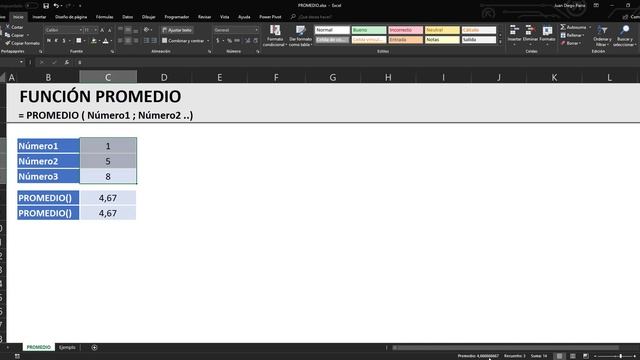Screen dimensions: 640x360
Task: Click the thousands separator icon
Action: 237,41
